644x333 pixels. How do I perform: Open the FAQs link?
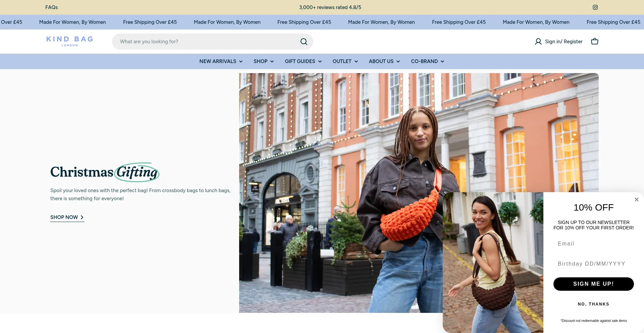click(51, 7)
